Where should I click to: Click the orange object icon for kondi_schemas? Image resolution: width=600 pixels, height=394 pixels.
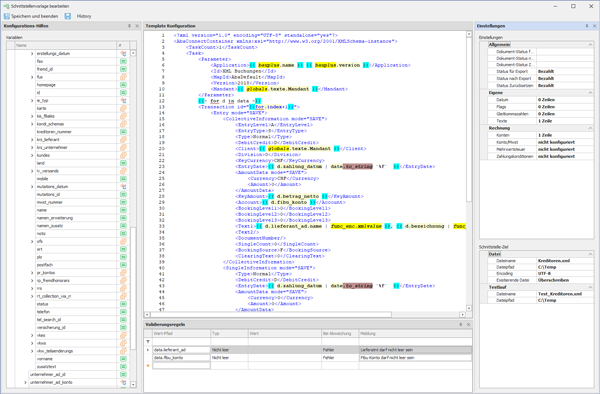(123, 124)
